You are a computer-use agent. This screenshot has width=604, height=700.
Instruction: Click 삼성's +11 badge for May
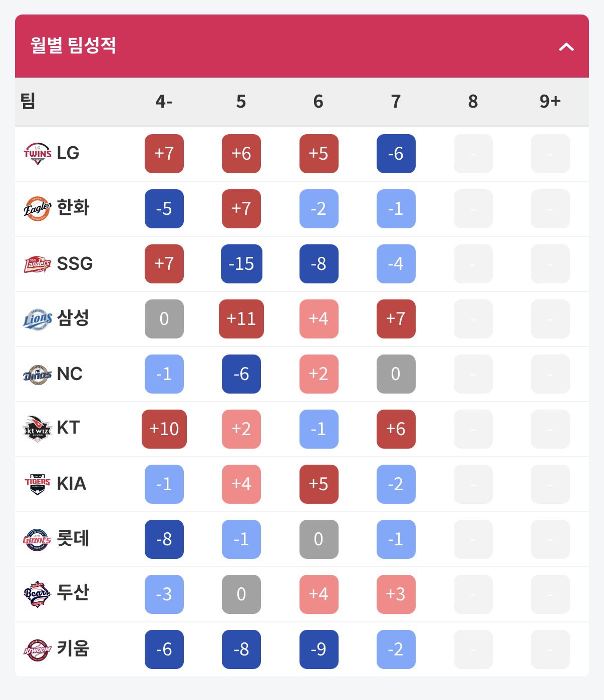(241, 319)
